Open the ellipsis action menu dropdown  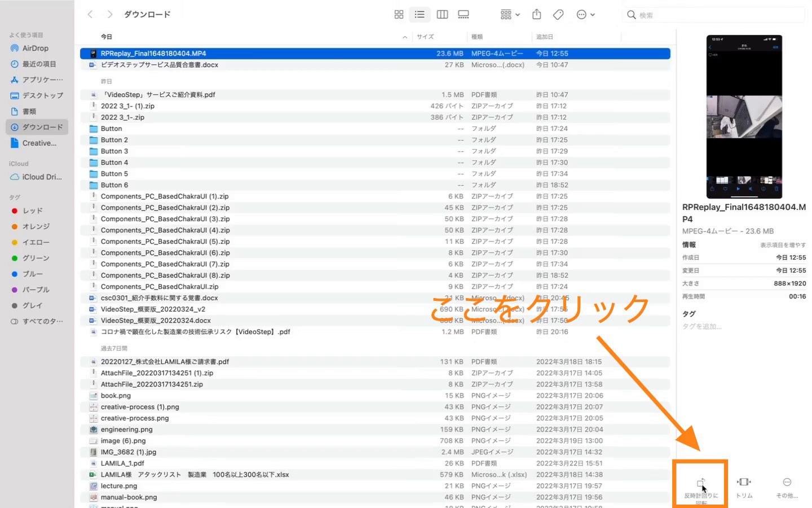[x=585, y=15]
